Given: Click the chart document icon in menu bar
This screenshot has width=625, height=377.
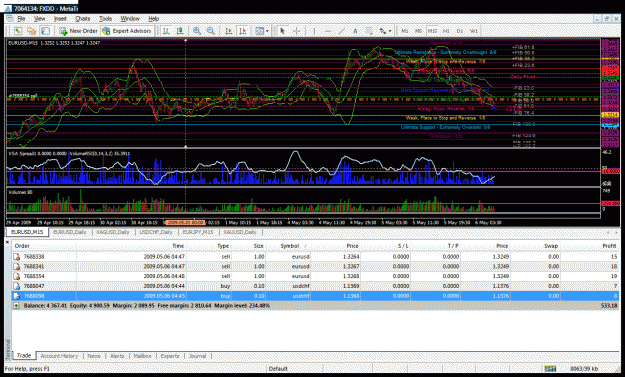Looking at the screenshot, I should pyautogui.click(x=10, y=18).
